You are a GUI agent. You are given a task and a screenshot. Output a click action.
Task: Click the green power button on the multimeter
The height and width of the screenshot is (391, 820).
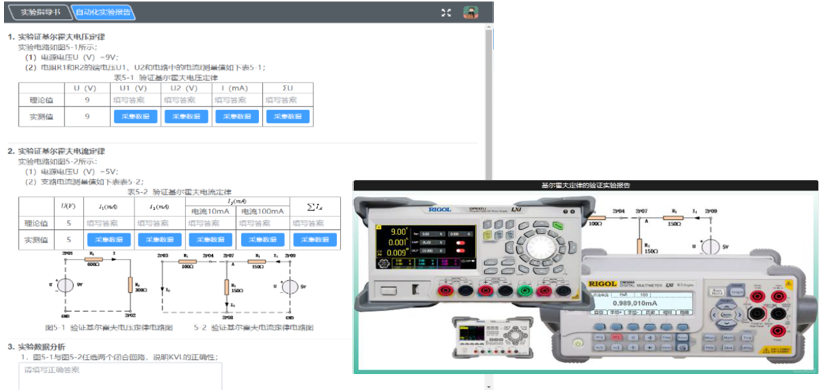[577, 343]
